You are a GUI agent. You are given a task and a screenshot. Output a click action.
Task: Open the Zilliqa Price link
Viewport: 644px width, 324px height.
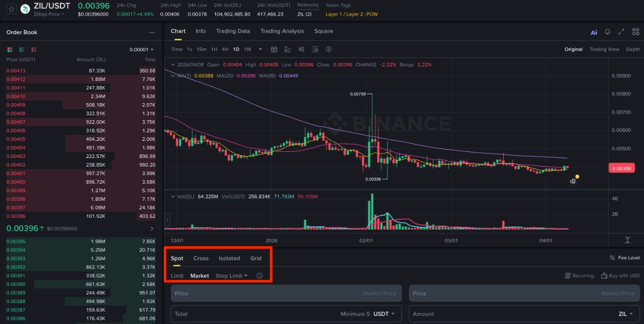coord(49,15)
